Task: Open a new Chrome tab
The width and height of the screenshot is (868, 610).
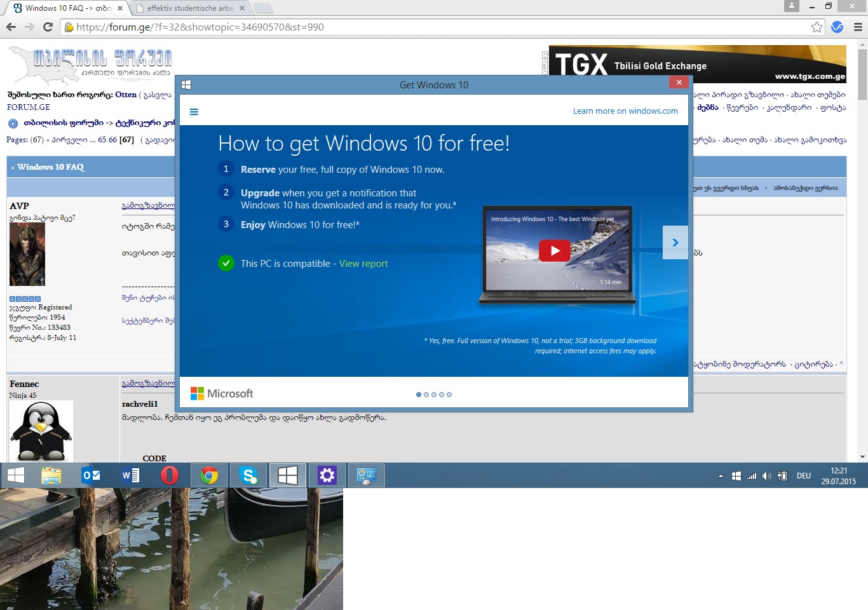Action: [x=262, y=8]
